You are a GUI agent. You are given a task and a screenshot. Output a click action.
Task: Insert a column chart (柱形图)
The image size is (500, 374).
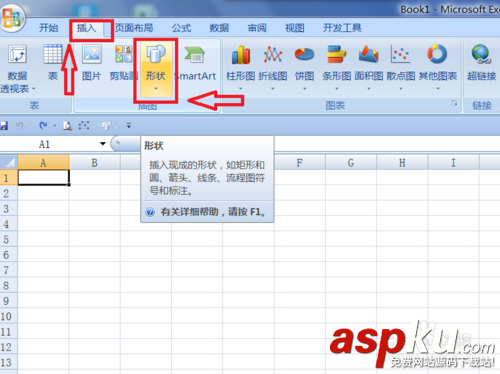(241, 62)
